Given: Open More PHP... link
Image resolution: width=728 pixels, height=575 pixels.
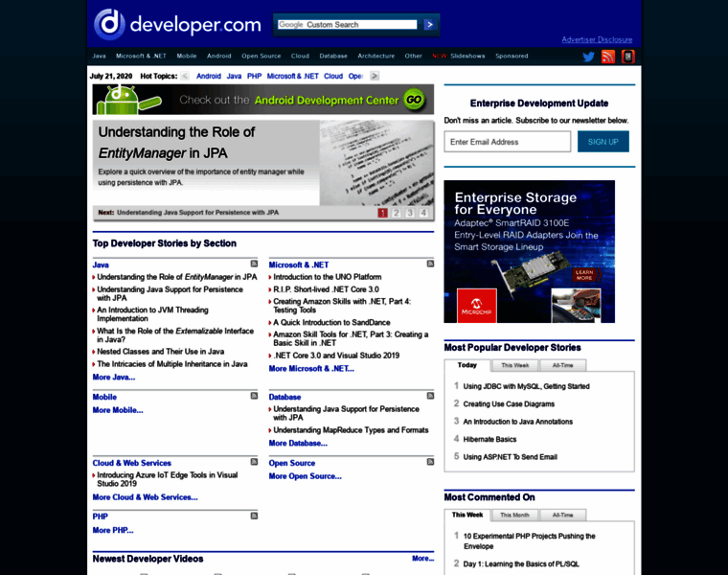Looking at the screenshot, I should pos(113,530).
